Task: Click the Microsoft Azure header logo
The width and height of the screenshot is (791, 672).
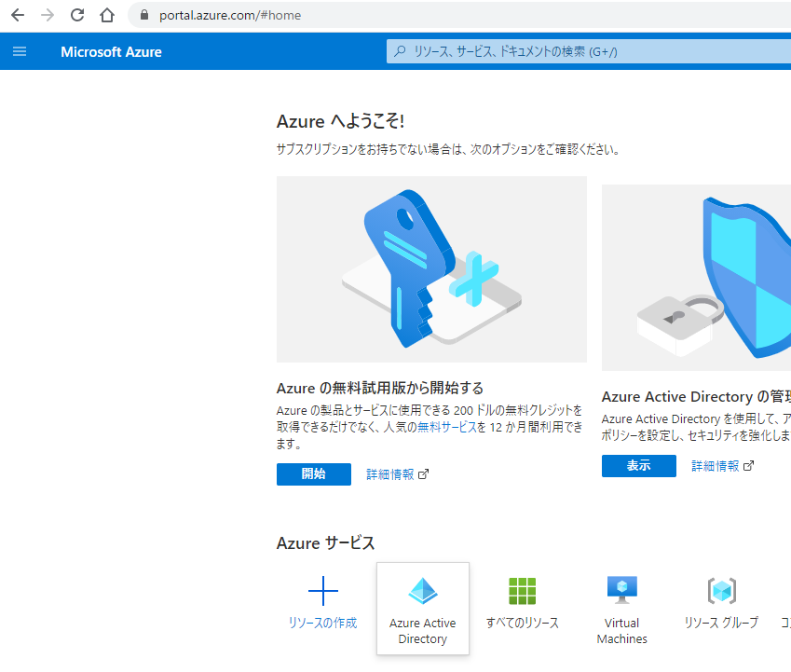Action: [x=111, y=51]
